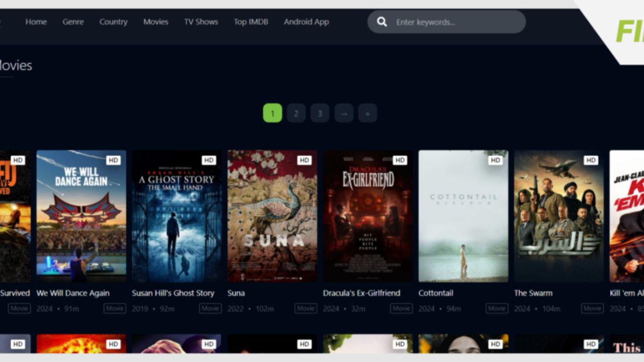Click Movie tag under We Will Dance Again
The height and width of the screenshot is (362, 644).
(x=115, y=309)
